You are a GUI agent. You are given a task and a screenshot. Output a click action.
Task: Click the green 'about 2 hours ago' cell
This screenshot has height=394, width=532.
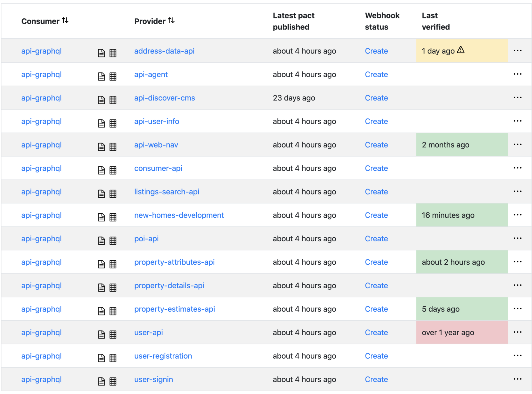[x=462, y=262]
